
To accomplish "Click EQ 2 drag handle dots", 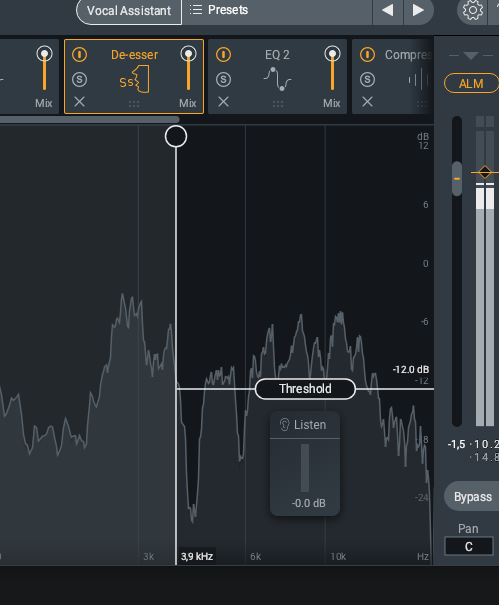I will click(x=278, y=104).
